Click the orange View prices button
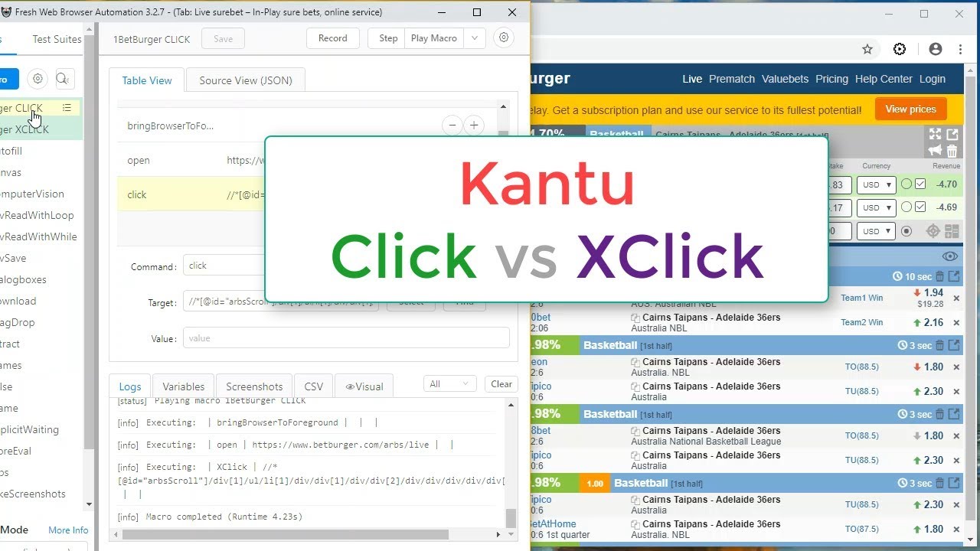This screenshot has width=980, height=551. tap(911, 109)
